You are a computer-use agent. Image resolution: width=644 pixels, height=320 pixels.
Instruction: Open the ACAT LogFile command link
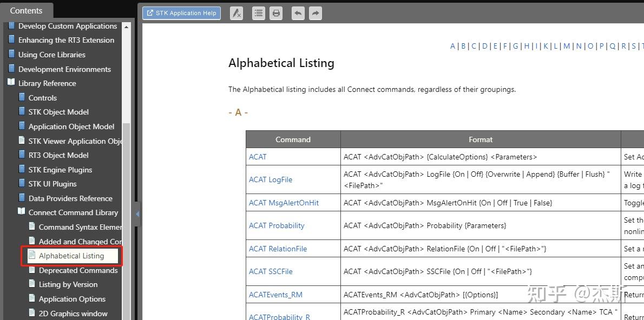270,179
